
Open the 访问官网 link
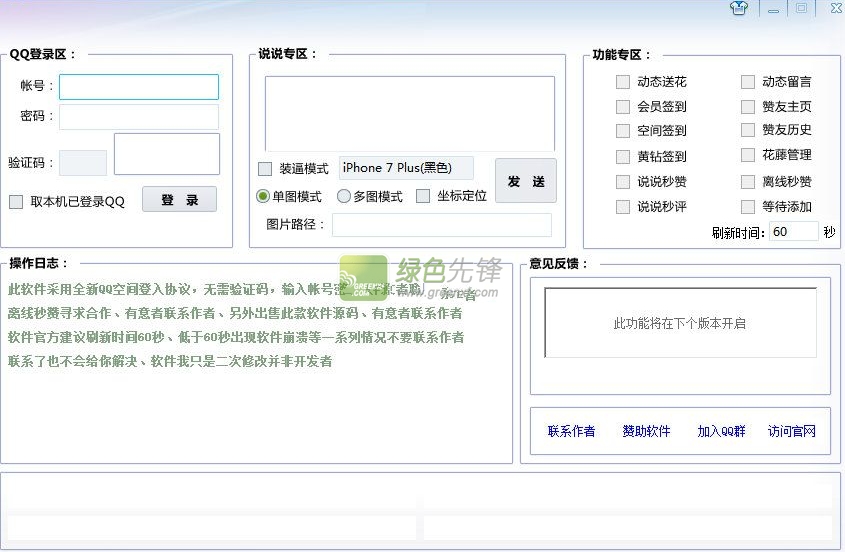pos(792,431)
